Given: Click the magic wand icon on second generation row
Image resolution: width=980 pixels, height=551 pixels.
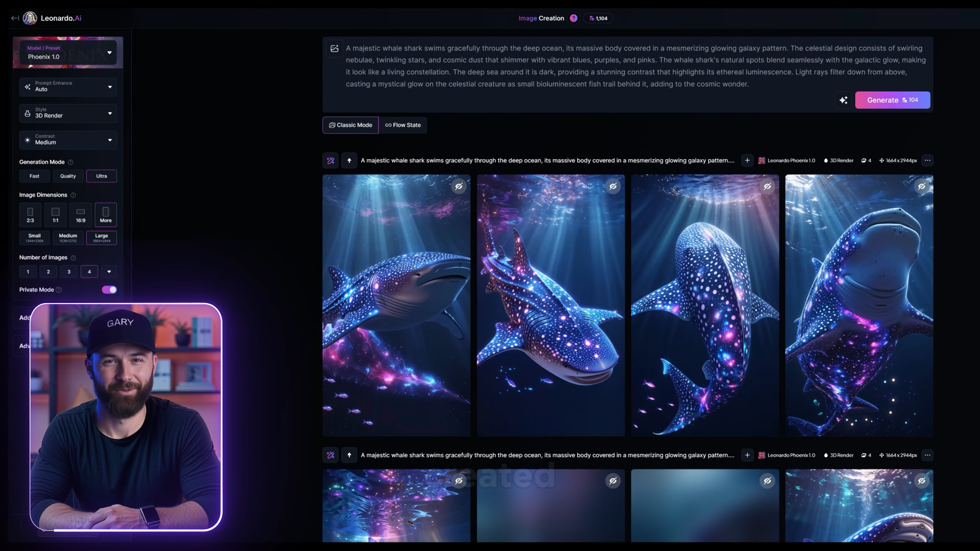Looking at the screenshot, I should point(331,455).
